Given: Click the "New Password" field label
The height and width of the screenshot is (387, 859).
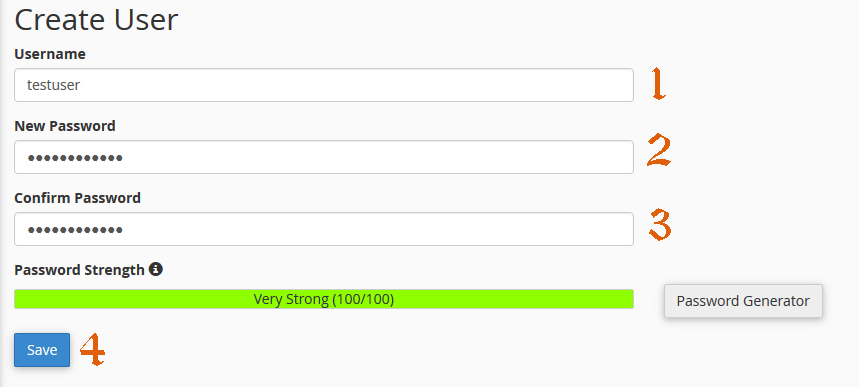Looking at the screenshot, I should [65, 126].
